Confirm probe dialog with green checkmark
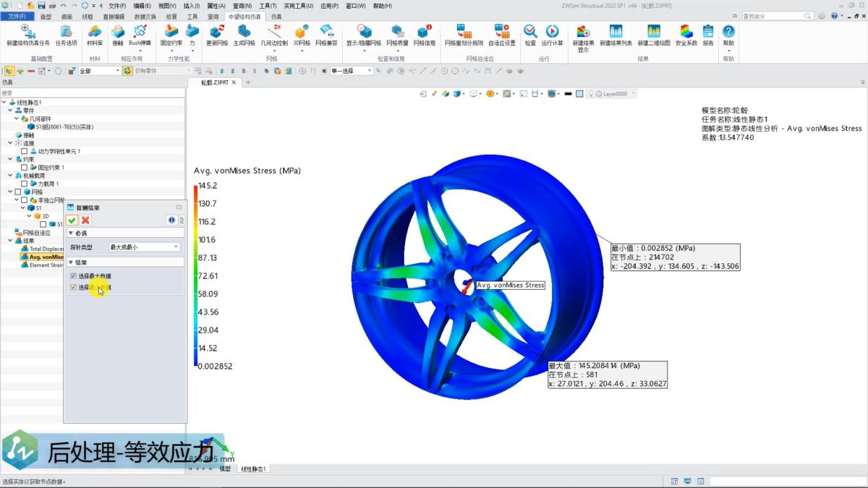The height and width of the screenshot is (488, 868). 72,220
